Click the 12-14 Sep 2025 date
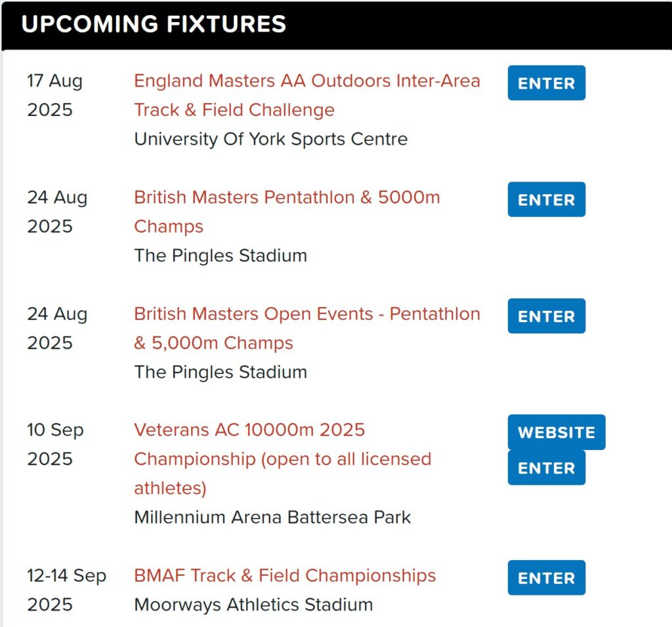This screenshot has width=672, height=627. pos(66,590)
